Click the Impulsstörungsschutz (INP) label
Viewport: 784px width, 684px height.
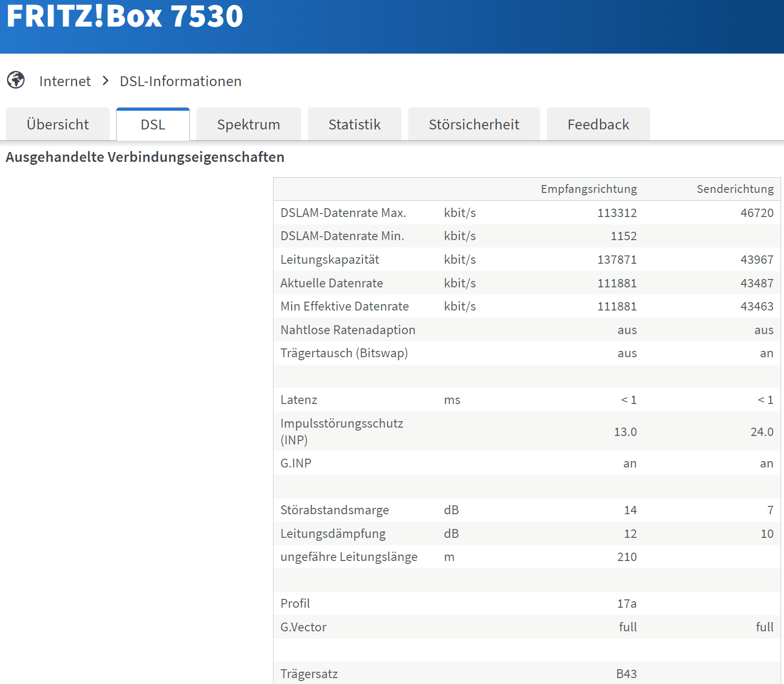(x=342, y=431)
